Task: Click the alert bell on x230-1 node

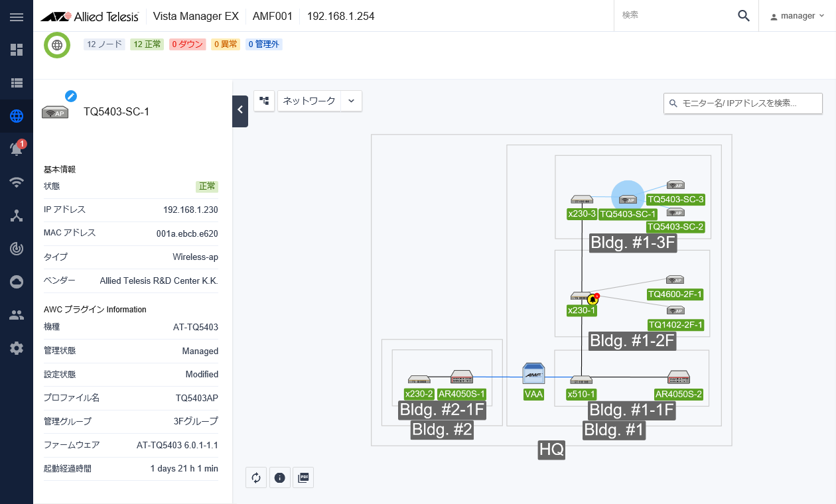Action: 593,299
